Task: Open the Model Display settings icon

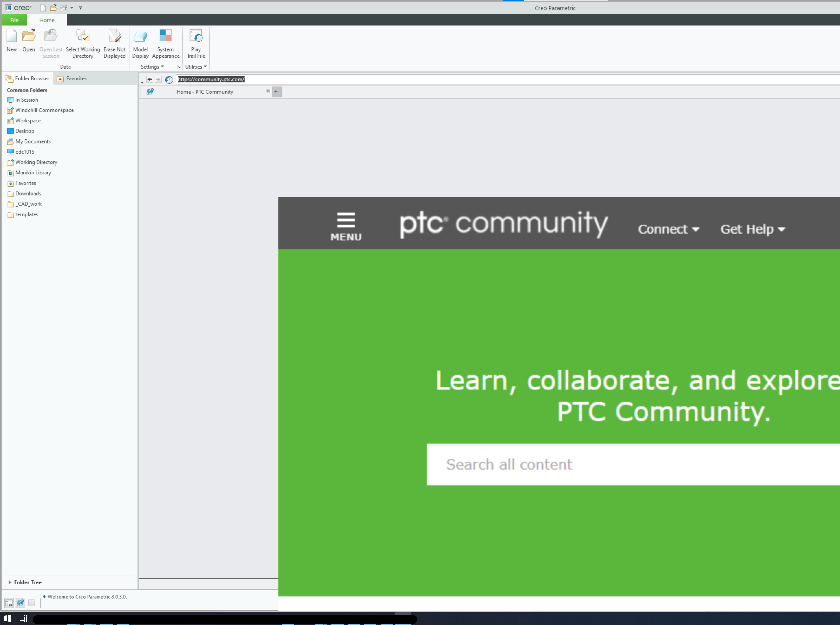Action: tap(140, 42)
